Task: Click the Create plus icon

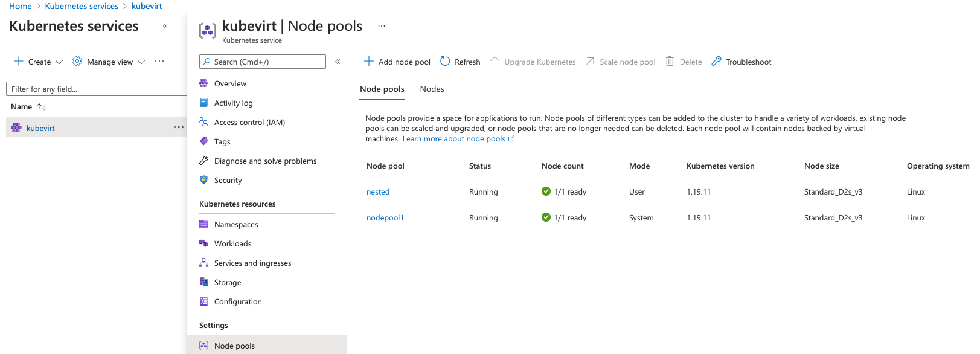Action: click(x=19, y=61)
